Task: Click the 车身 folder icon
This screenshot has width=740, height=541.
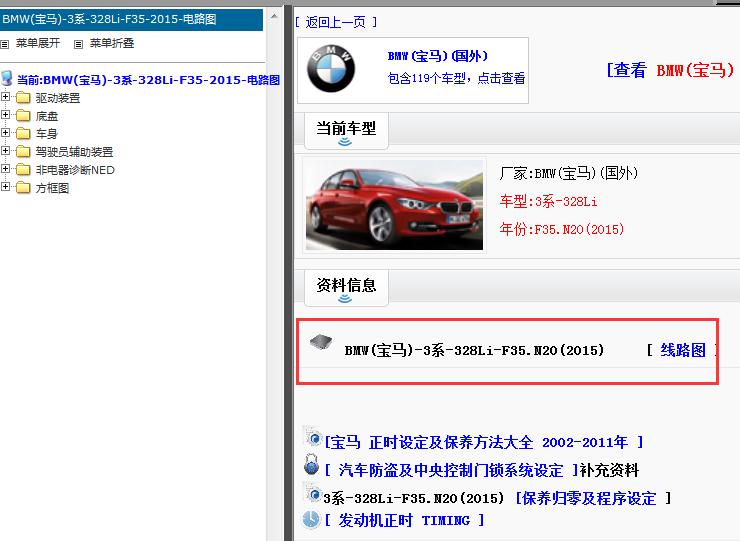Action: (23, 134)
